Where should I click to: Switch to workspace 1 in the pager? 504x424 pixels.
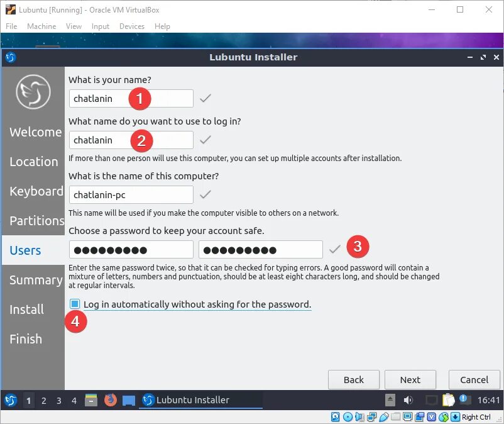pyautogui.click(x=29, y=401)
